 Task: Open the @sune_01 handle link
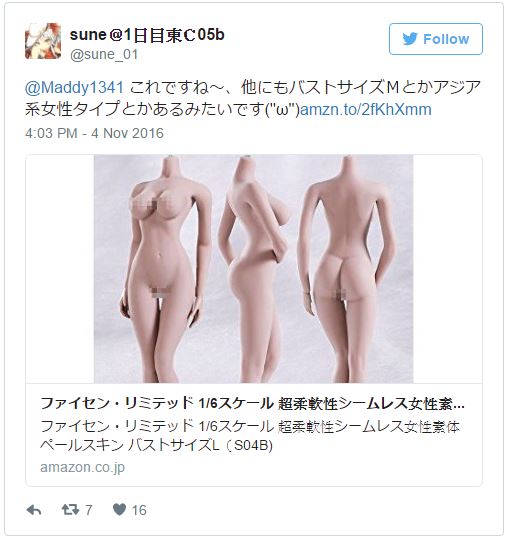coord(104,54)
